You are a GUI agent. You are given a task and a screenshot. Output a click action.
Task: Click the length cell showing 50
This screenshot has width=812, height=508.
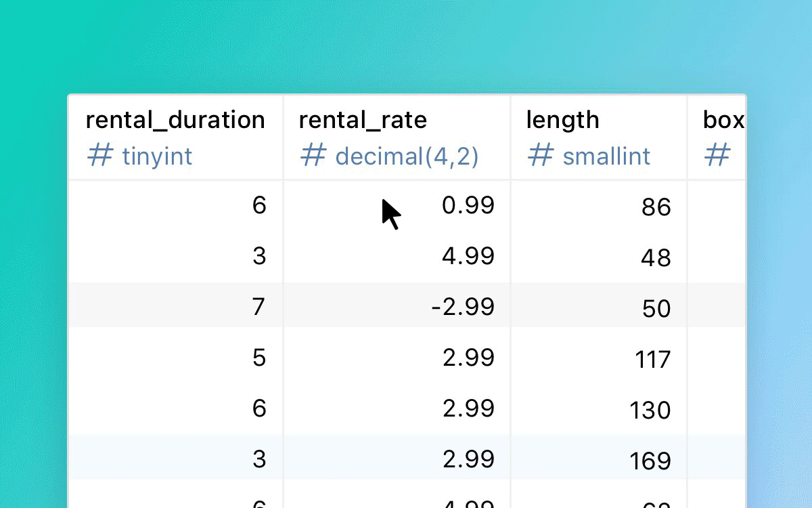tap(600, 308)
